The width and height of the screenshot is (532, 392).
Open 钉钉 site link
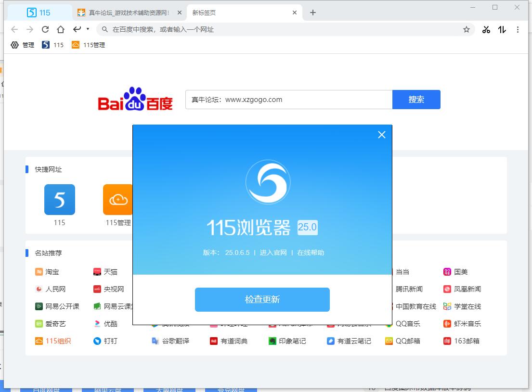[105, 341]
